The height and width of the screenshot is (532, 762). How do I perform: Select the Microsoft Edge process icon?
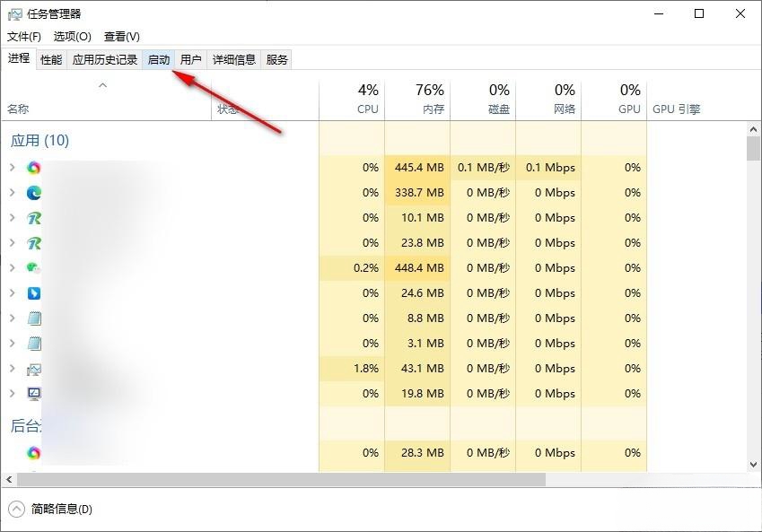(33, 193)
